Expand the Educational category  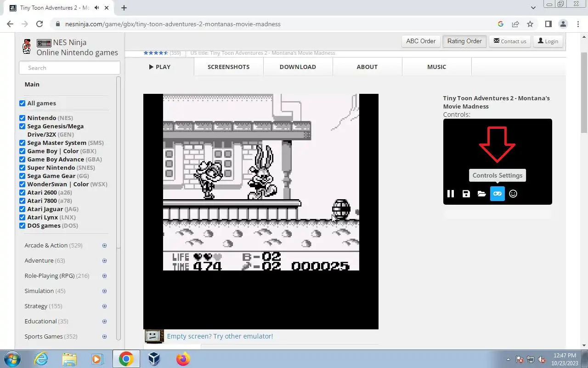tap(104, 322)
